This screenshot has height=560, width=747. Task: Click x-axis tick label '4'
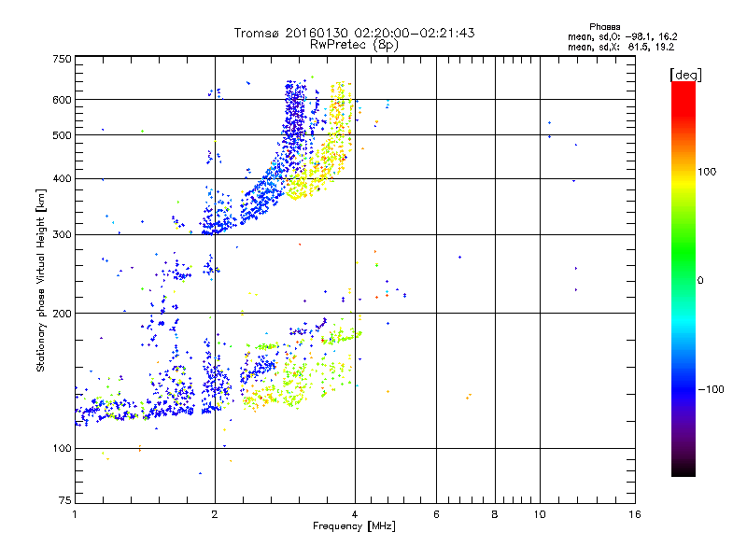(x=355, y=514)
